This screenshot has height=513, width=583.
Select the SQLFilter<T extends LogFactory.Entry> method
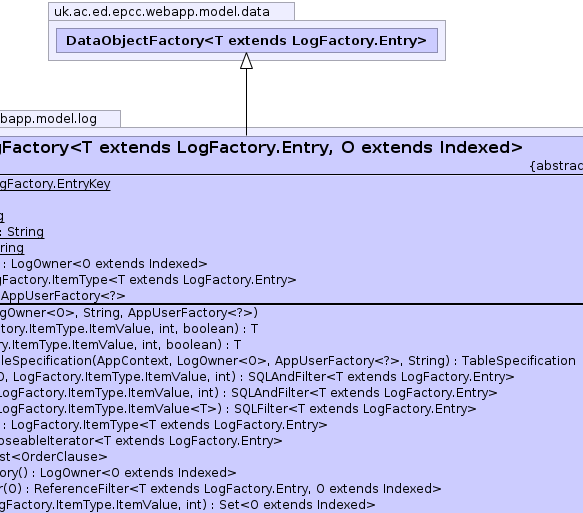[x=238, y=409]
